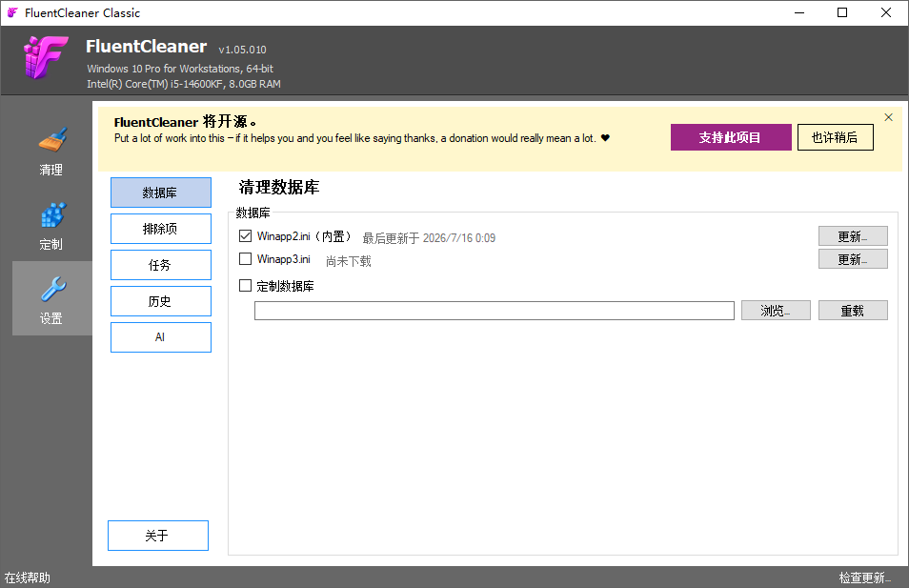
Task: Click the 清理数据库 heading
Action: click(x=279, y=187)
